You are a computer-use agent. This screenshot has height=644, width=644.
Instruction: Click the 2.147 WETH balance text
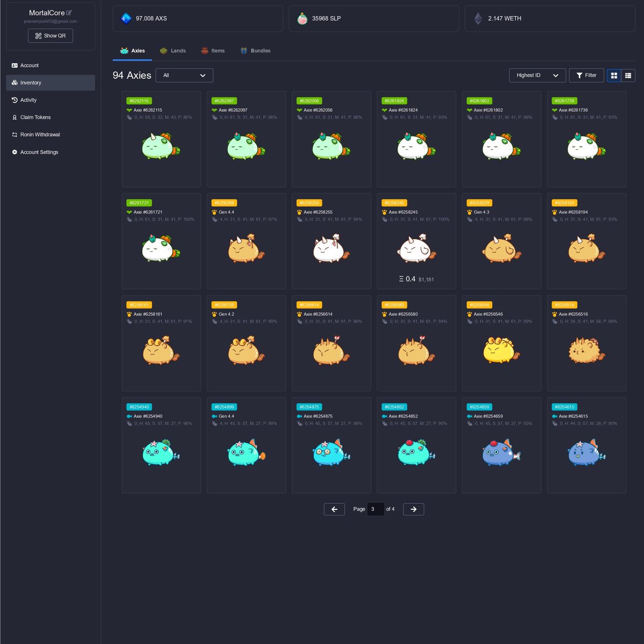tap(504, 19)
